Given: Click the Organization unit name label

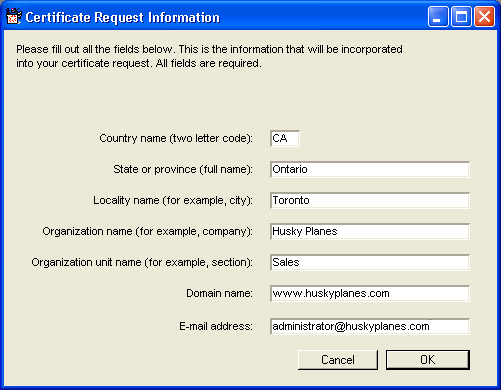Looking at the screenshot, I should pos(142,262).
